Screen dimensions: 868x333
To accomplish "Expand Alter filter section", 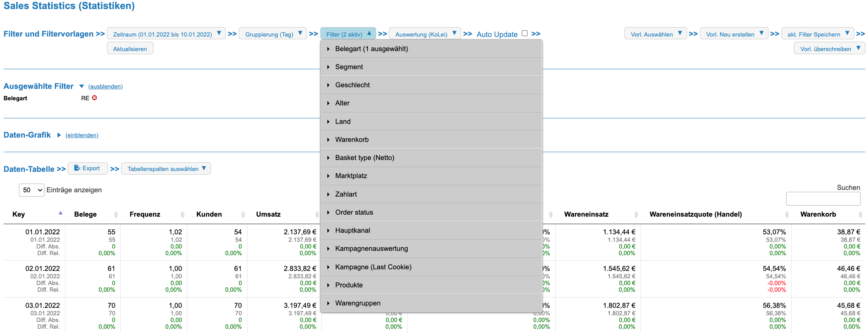I will coord(431,103).
